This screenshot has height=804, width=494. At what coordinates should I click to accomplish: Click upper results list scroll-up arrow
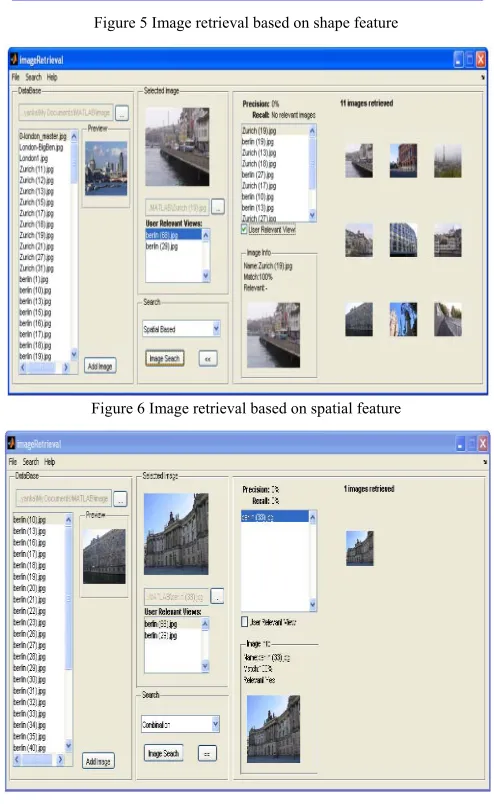click(312, 131)
